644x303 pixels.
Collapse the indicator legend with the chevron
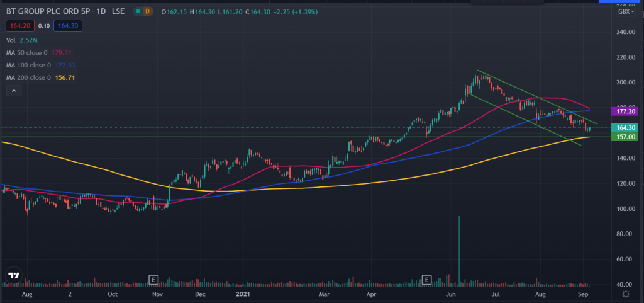pos(14,91)
